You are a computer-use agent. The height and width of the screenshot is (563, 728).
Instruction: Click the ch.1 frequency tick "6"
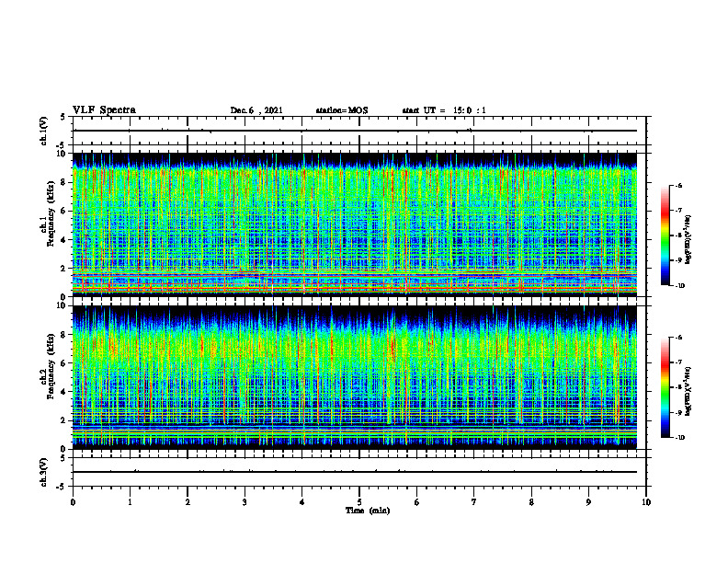[x=64, y=211]
